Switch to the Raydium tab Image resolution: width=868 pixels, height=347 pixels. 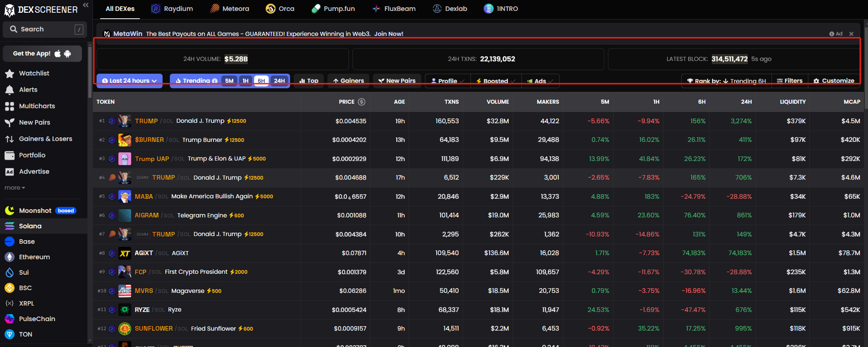[x=172, y=9]
